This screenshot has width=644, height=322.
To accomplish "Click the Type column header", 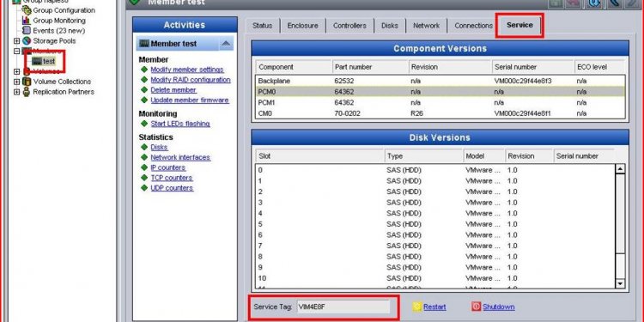I will pos(424,156).
